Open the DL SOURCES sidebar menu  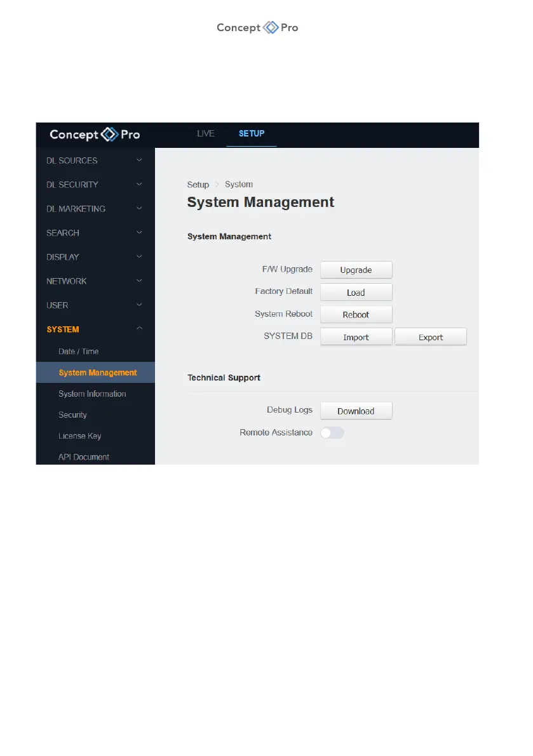(95, 161)
